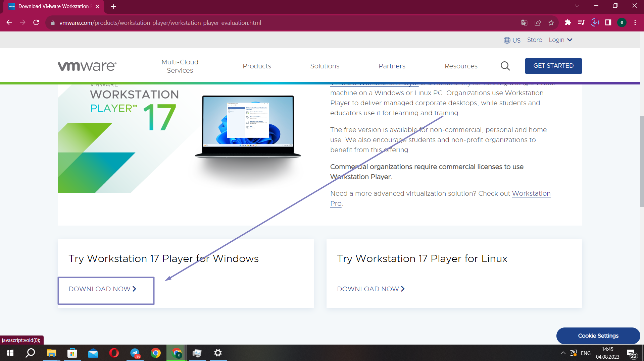Open Google Chrome taskbar icon
The width and height of the screenshot is (644, 361).
click(156, 353)
